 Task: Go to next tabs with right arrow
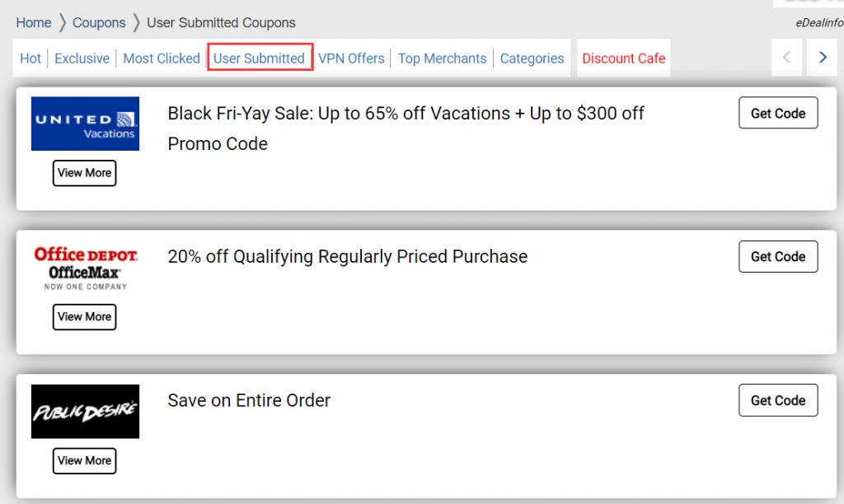[x=823, y=58]
